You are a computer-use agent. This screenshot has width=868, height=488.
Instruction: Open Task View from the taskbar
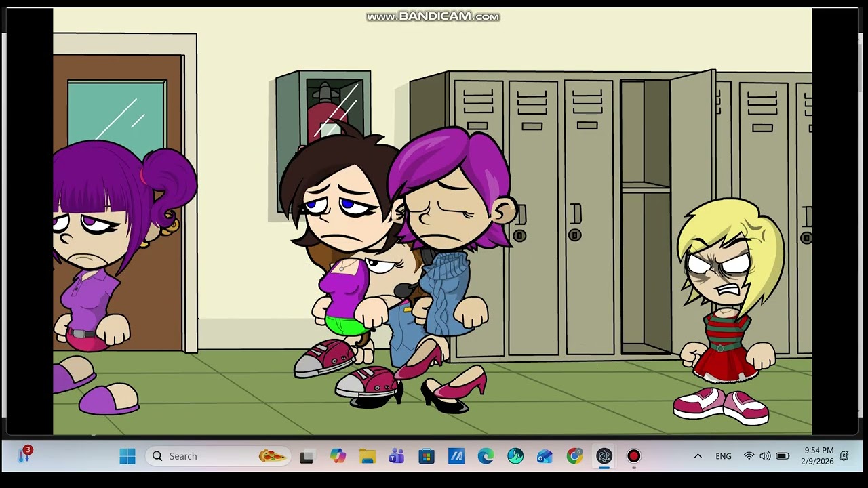[x=307, y=456]
